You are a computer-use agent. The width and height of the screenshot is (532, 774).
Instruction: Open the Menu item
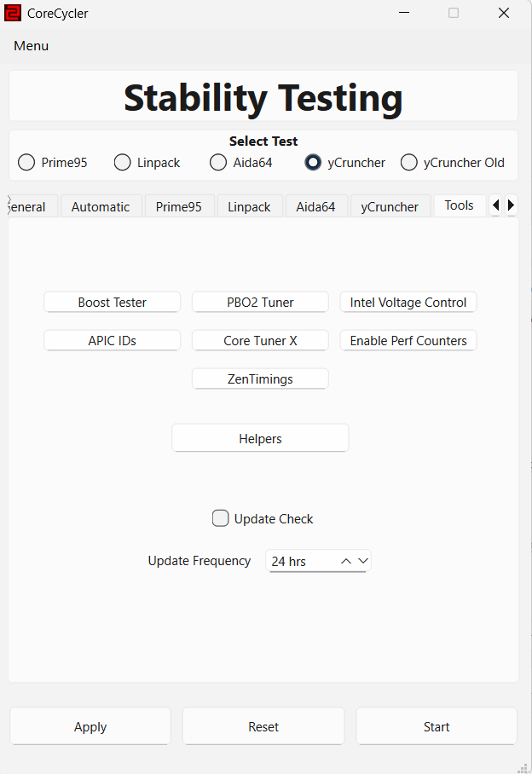(31, 46)
